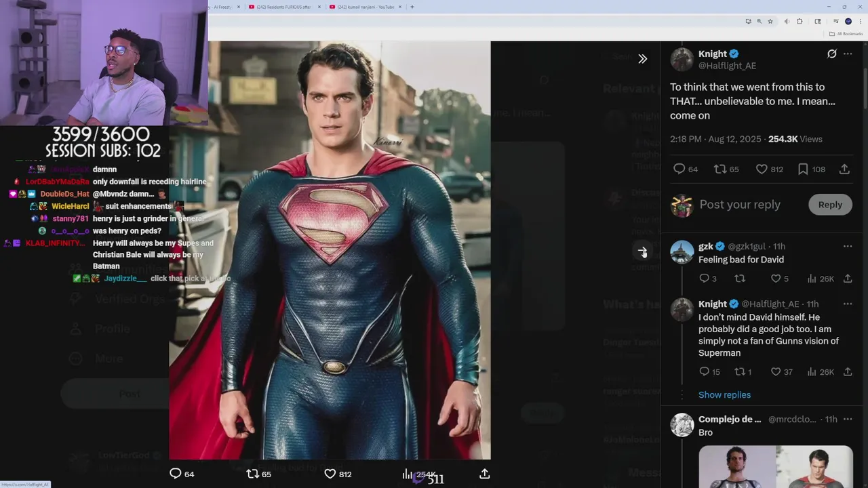The image size is (868, 488).
Task: Collapse the tweet sidebar with double-chevron icon
Action: [x=642, y=59]
